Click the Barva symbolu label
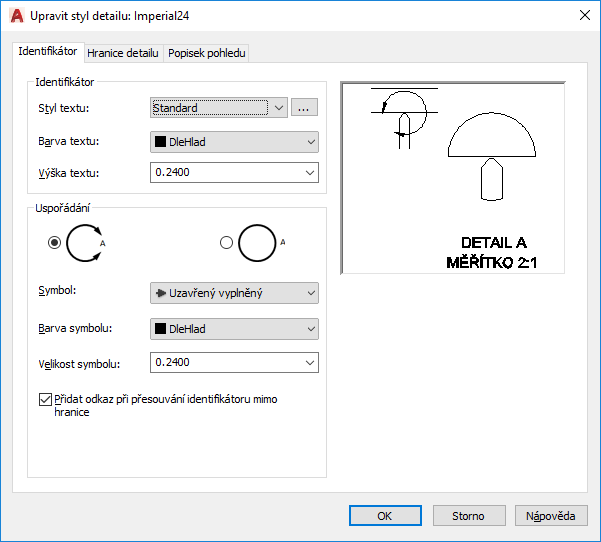 75,328
